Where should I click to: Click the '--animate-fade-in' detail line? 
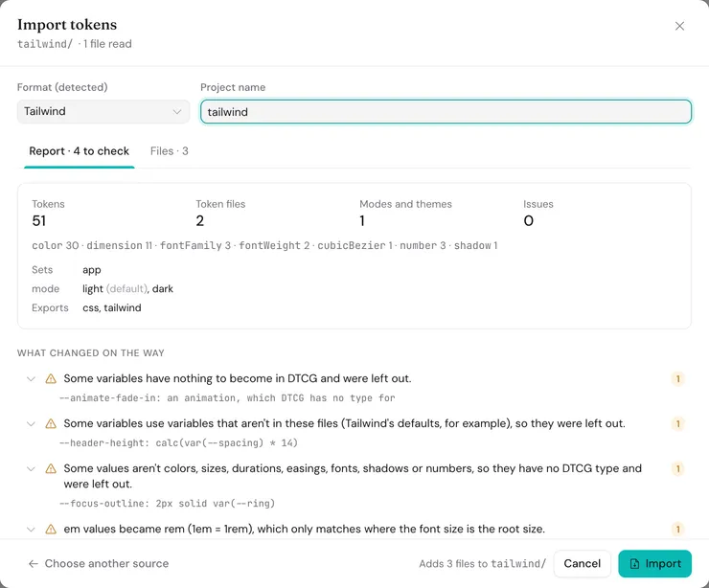click(x=227, y=398)
